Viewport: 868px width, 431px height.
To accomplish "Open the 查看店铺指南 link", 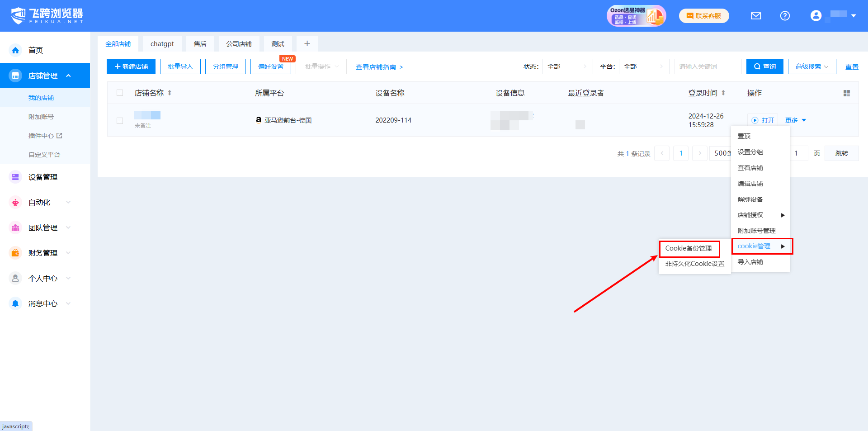I will (x=379, y=67).
